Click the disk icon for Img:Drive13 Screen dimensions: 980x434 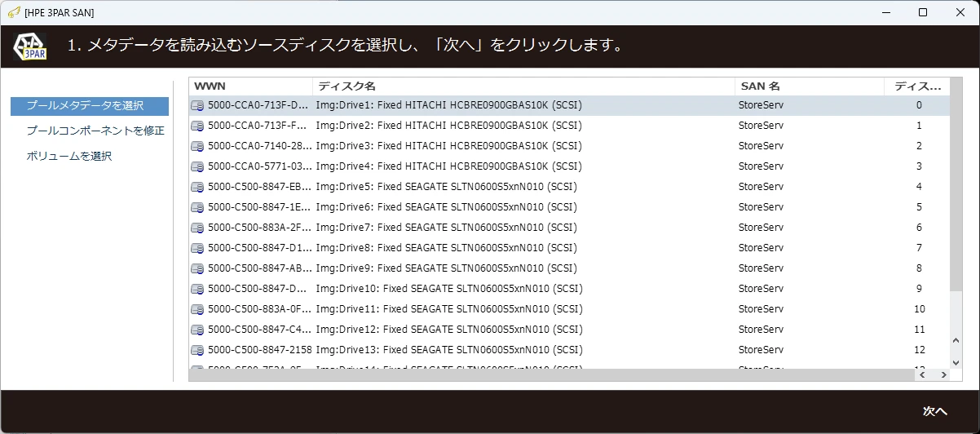(x=197, y=350)
